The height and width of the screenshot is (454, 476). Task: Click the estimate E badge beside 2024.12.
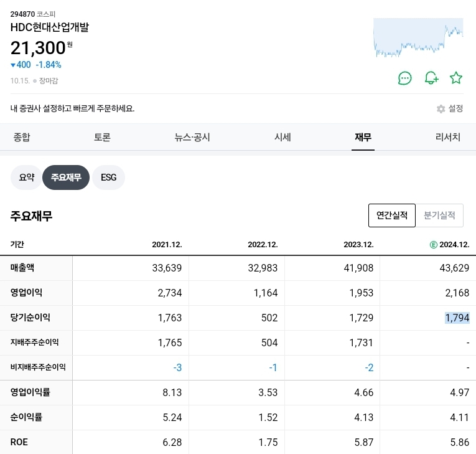(434, 245)
